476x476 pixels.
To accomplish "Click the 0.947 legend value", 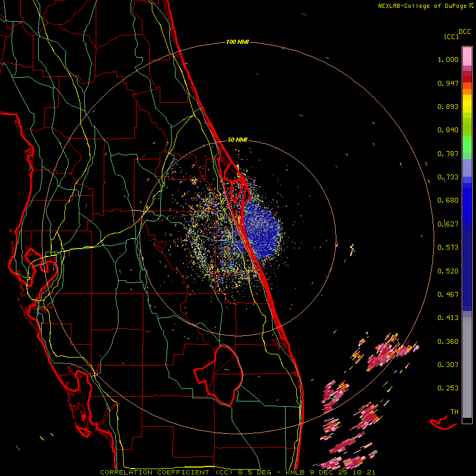I will 448,83.
